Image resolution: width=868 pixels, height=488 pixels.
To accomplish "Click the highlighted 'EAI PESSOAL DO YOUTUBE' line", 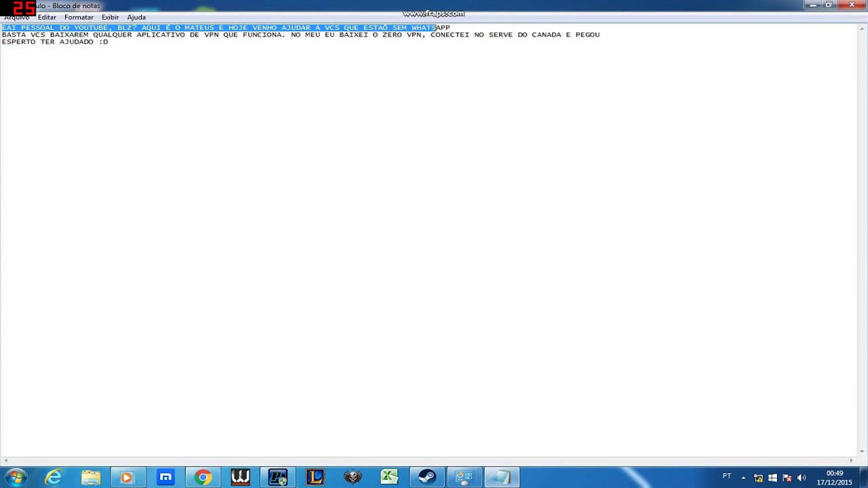I will pos(226,28).
